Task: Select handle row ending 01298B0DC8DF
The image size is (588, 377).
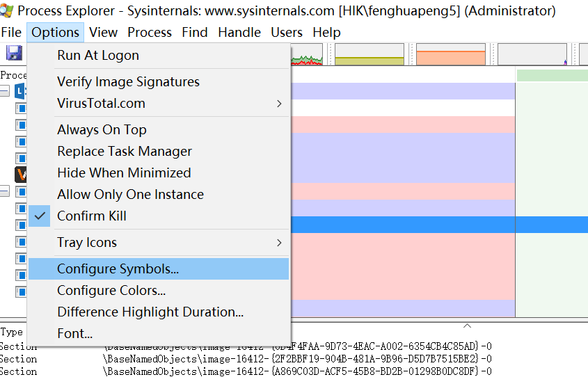Action: [x=246, y=371]
